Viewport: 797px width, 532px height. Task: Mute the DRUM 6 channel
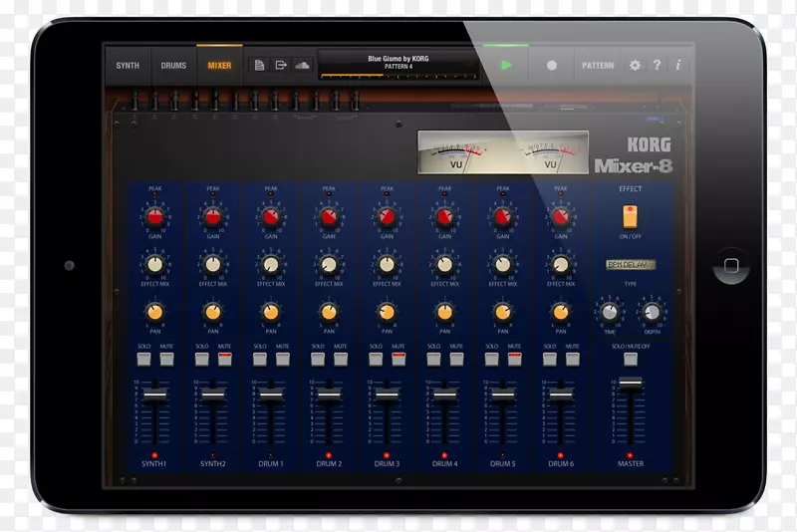572,360
